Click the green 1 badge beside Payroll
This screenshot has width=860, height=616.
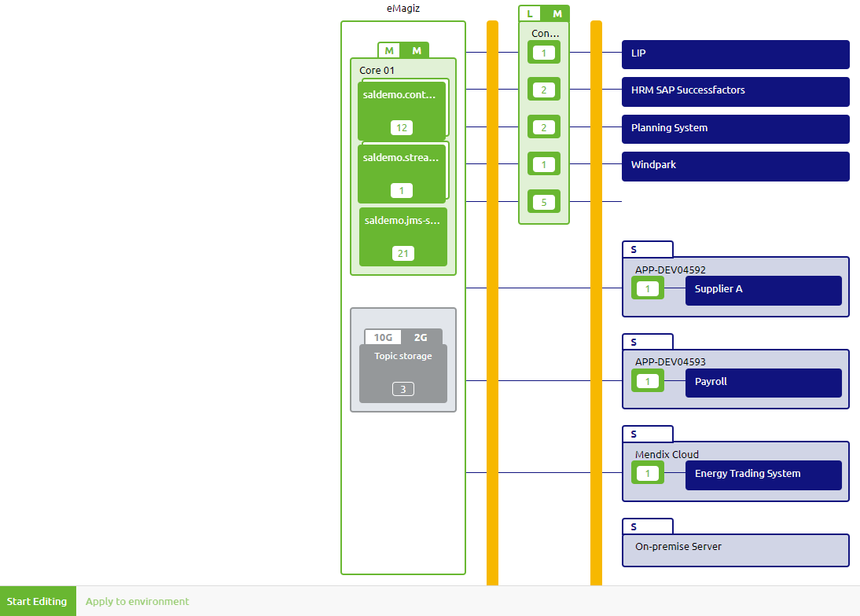[x=648, y=380]
